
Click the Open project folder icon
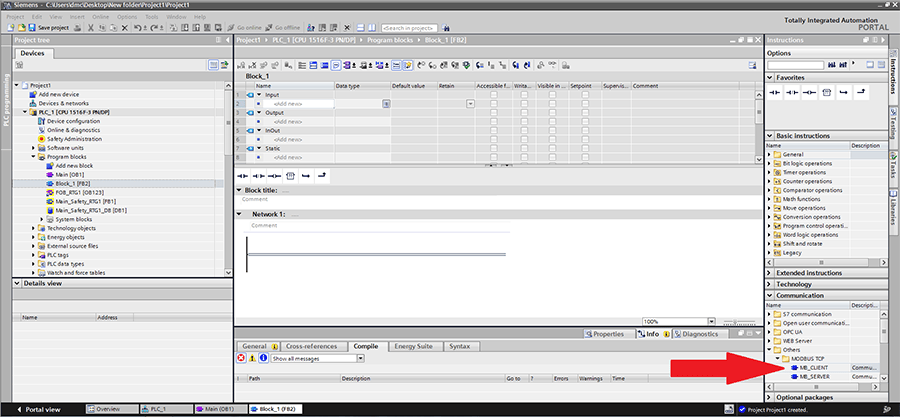pos(22,28)
